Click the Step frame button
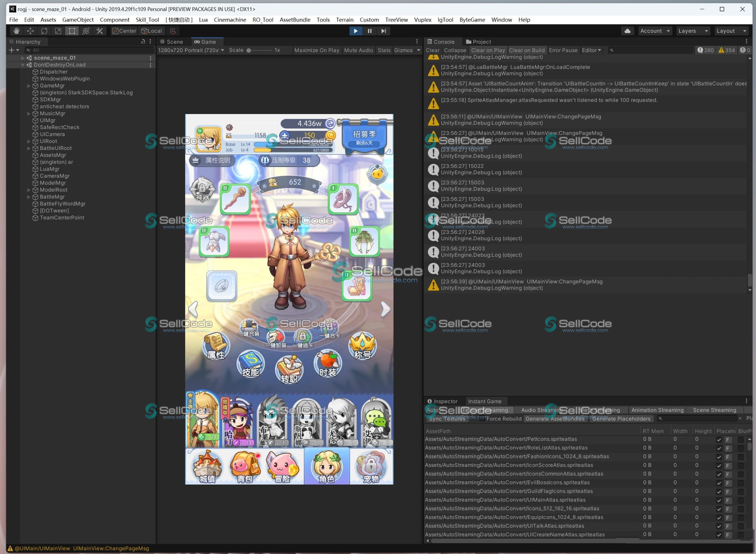The width and height of the screenshot is (756, 554). (x=383, y=31)
